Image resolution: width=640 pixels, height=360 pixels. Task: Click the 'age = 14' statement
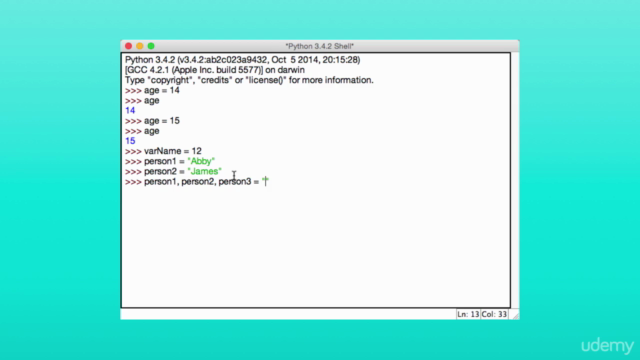coord(162,90)
